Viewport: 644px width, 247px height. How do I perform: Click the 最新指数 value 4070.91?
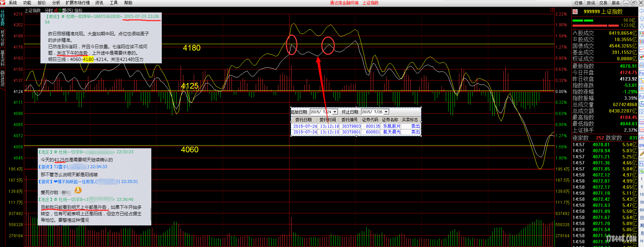[628, 66]
